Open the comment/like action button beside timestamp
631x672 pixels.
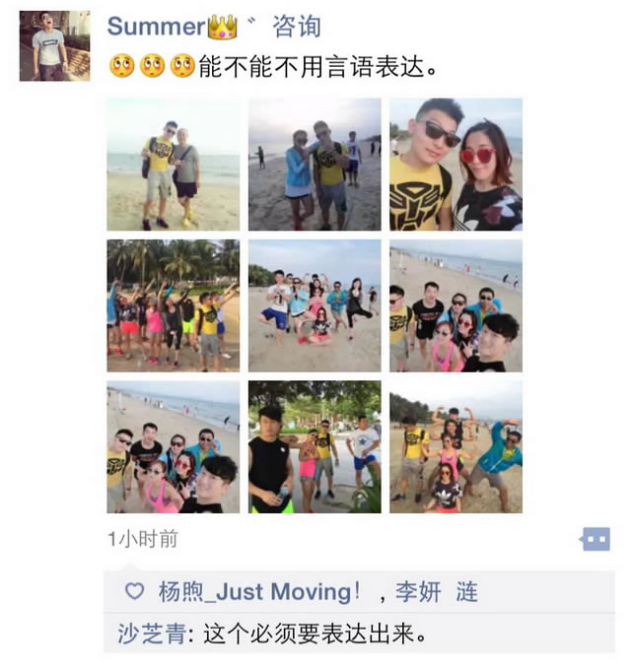click(x=595, y=539)
